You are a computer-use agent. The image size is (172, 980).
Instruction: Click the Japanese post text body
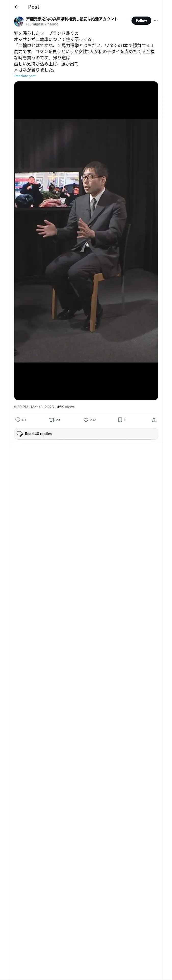coord(84,51)
